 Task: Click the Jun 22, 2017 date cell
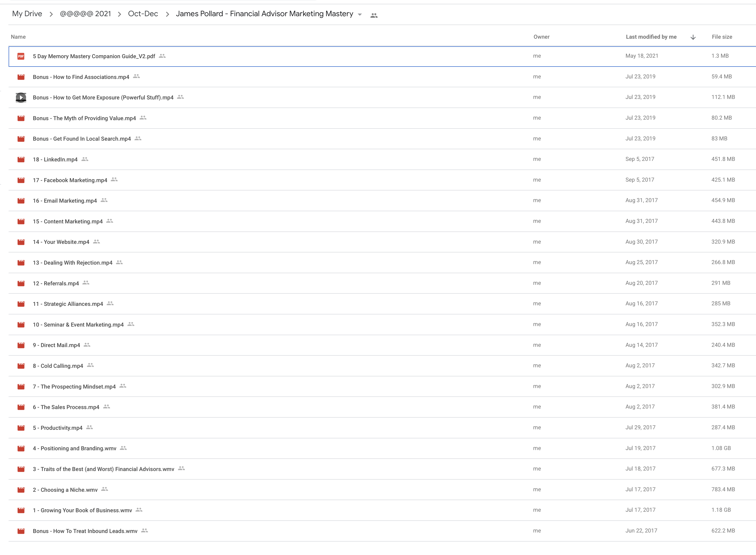coord(641,531)
